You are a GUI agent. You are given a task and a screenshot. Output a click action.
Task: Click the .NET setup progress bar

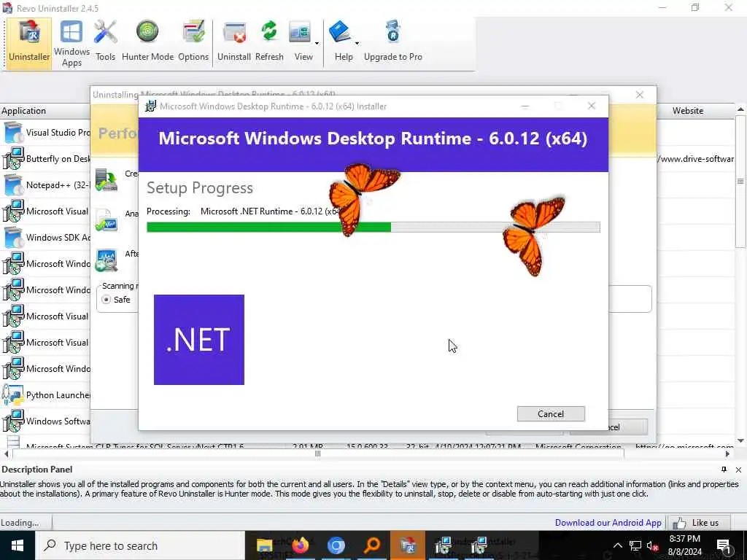click(x=373, y=227)
